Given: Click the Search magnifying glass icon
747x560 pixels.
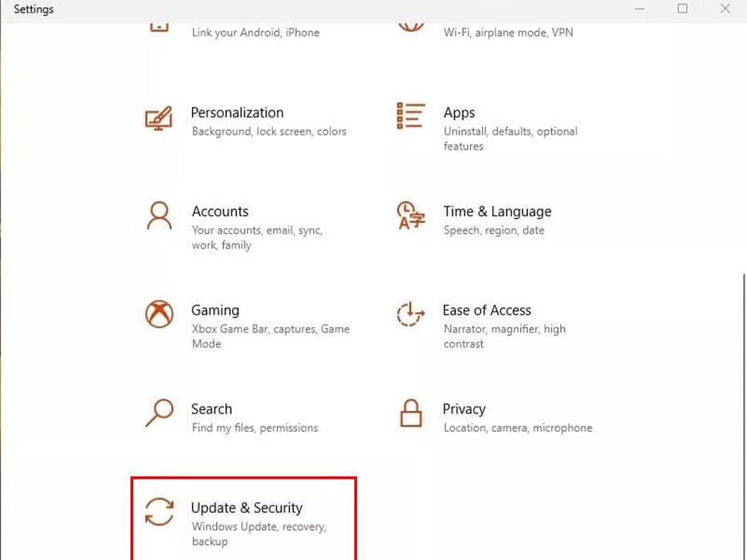Looking at the screenshot, I should tap(159, 413).
